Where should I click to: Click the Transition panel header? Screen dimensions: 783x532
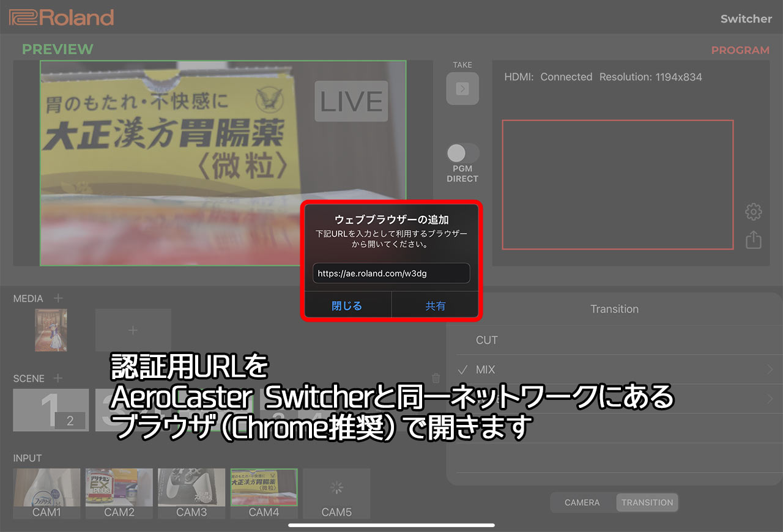pyautogui.click(x=614, y=309)
